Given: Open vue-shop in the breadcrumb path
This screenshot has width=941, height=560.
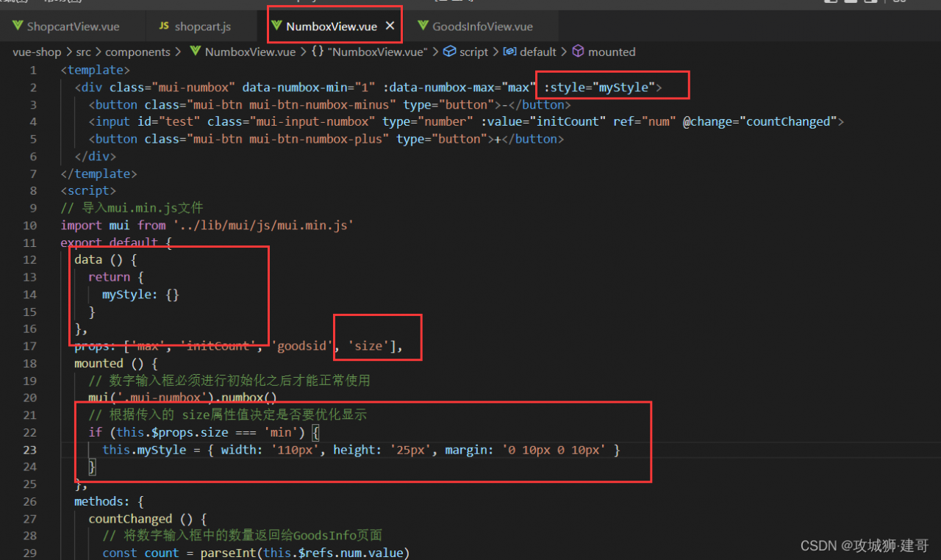Looking at the screenshot, I should [x=37, y=52].
